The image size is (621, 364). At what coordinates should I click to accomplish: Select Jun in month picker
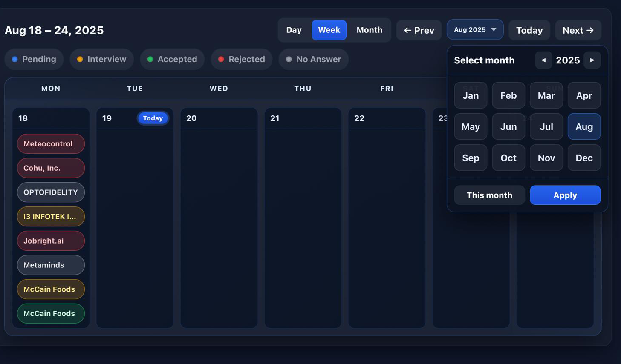click(508, 126)
